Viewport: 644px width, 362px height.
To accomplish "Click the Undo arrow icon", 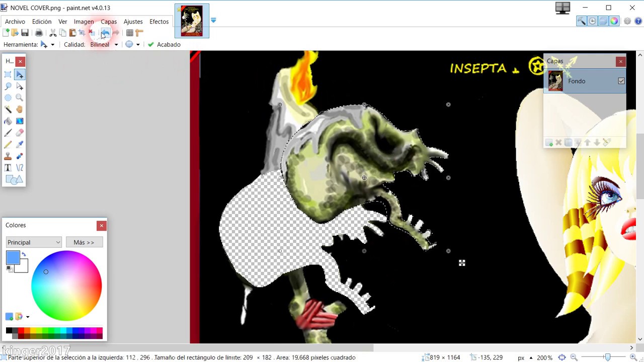I will pyautogui.click(x=105, y=33).
